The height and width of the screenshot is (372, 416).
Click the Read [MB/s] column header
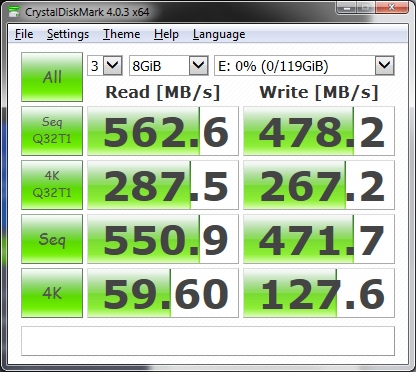(163, 92)
